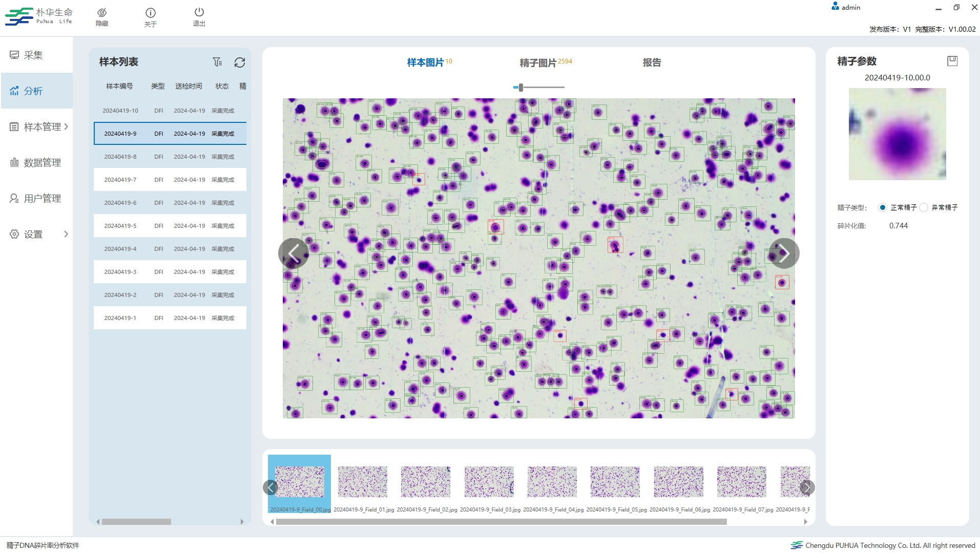
Task: Open Data Management (数据管理) page
Action: (x=42, y=162)
